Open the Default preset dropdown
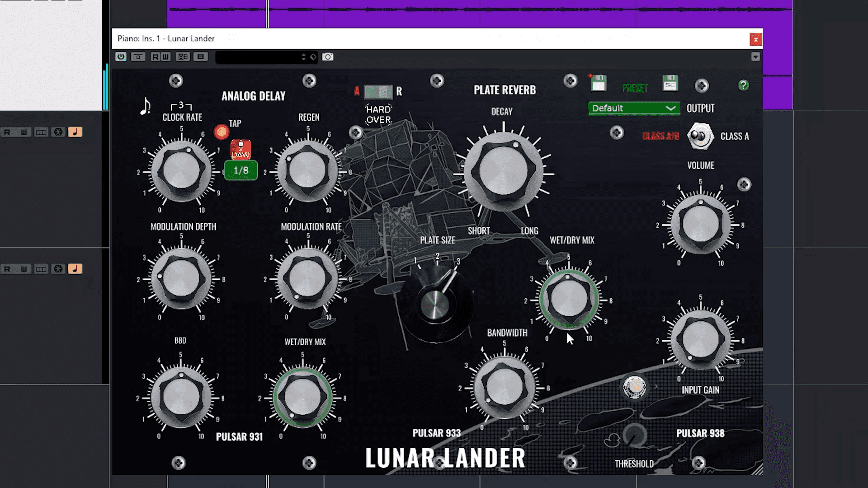 (x=634, y=108)
